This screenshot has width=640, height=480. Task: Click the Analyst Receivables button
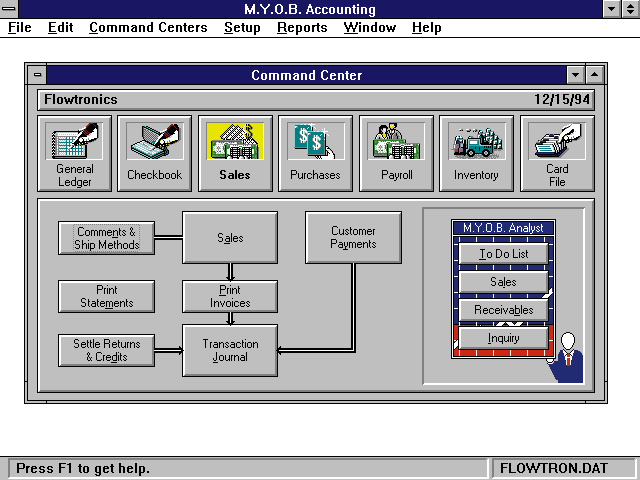503,310
